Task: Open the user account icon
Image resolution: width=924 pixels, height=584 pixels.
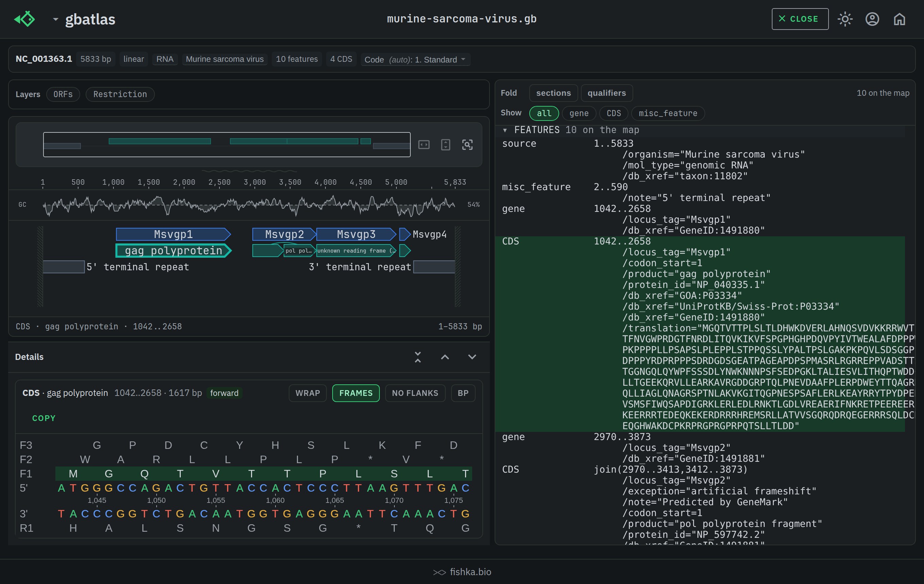Action: tap(872, 19)
